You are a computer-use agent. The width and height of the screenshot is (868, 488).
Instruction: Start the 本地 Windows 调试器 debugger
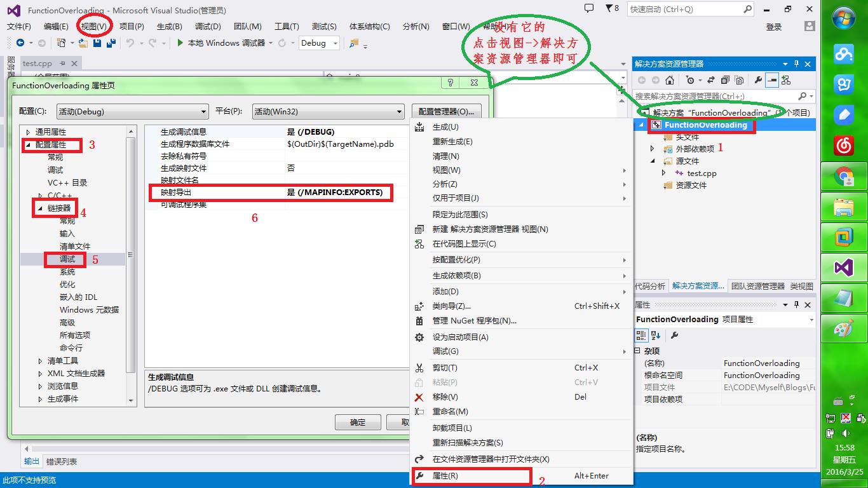click(221, 43)
